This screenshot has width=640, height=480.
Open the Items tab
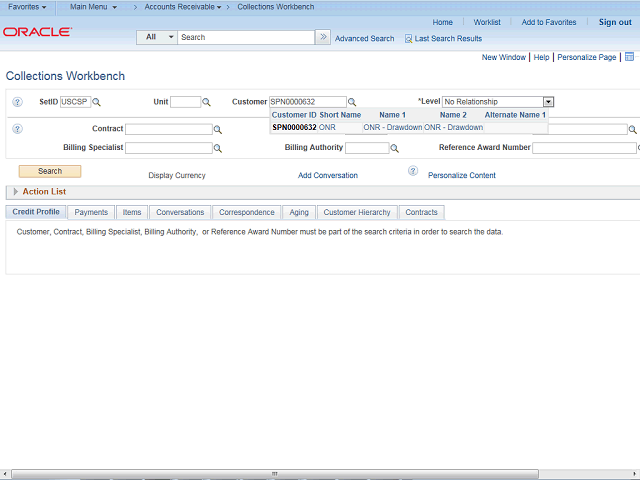pyautogui.click(x=132, y=212)
